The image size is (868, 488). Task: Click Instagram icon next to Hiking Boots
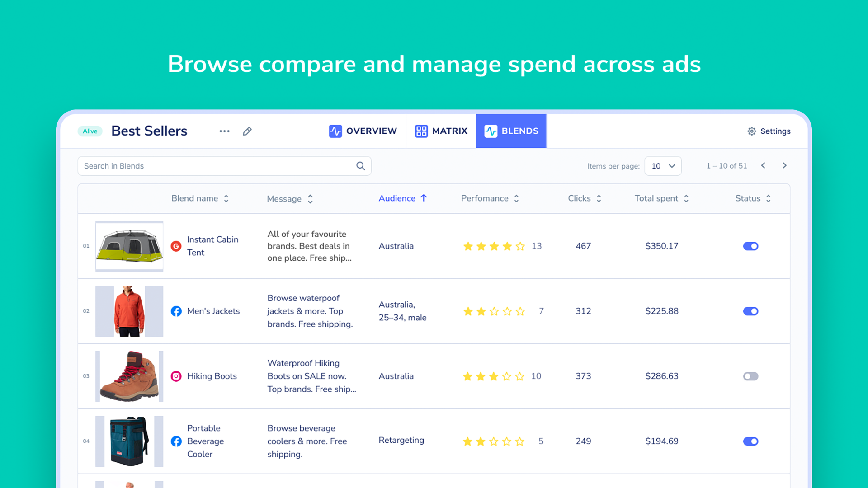click(x=176, y=376)
